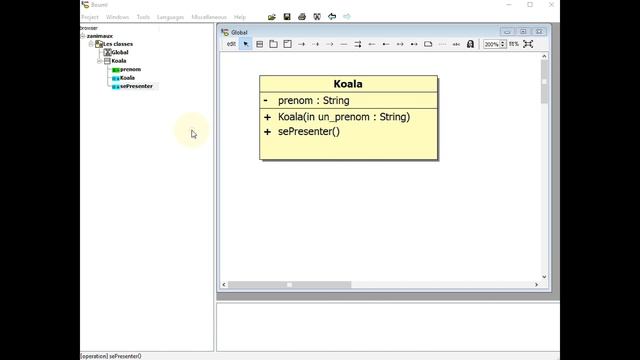Click the browser search binoculars icon
Image resolution: width=640 pixels, height=360 pixels.
(317, 17)
